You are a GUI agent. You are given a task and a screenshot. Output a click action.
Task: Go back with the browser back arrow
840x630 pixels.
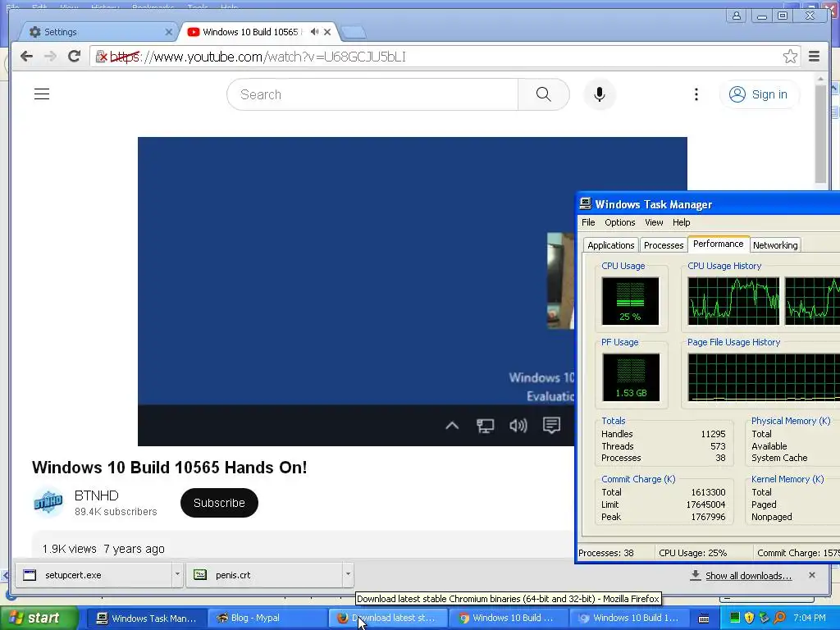(x=26, y=57)
